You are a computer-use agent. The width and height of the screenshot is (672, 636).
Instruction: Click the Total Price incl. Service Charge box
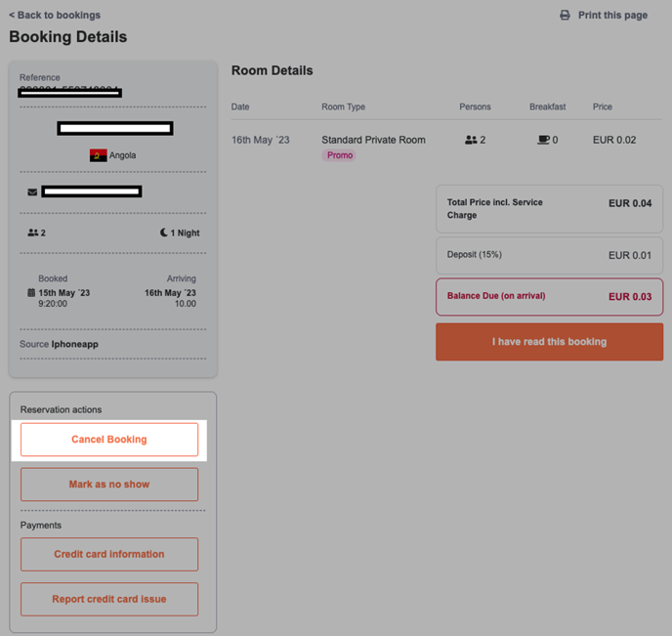click(x=549, y=208)
